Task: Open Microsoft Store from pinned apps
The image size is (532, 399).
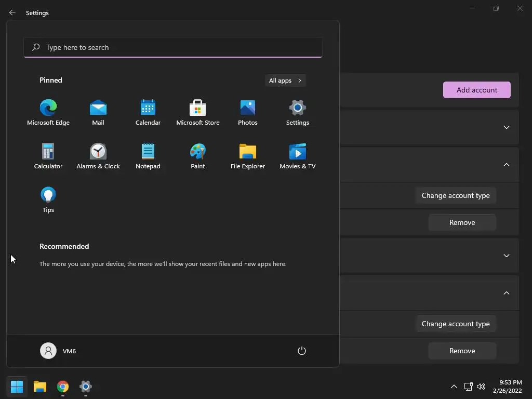Action: point(198,113)
